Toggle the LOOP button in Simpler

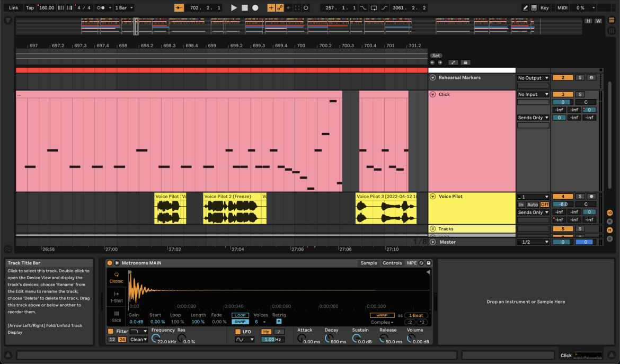coord(240,315)
